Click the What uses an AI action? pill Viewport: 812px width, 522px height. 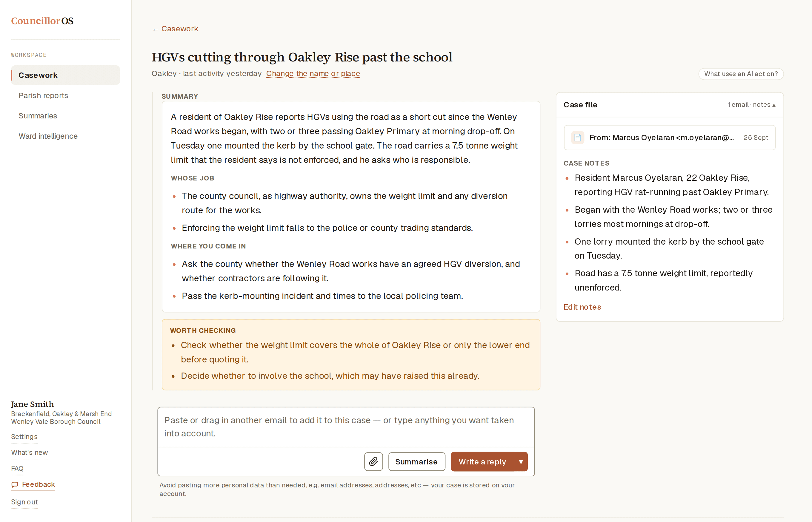(741, 74)
